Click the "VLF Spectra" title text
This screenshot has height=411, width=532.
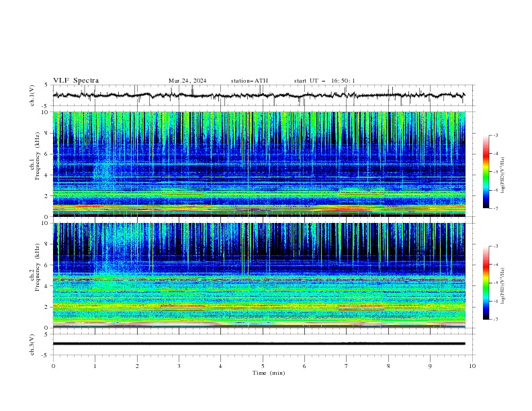pos(76,81)
